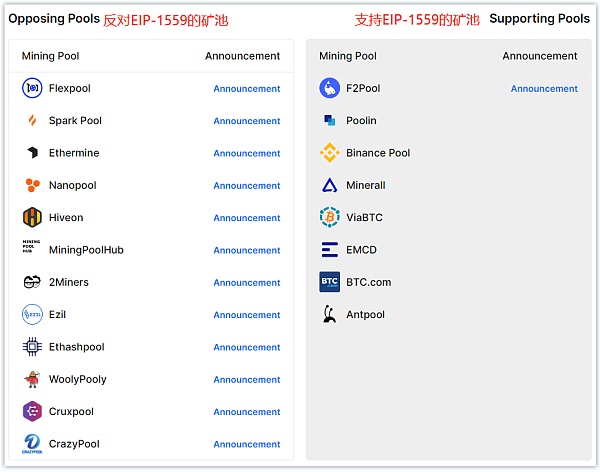Select the MiningPoolHub name text
600x472 pixels.
[x=86, y=250]
